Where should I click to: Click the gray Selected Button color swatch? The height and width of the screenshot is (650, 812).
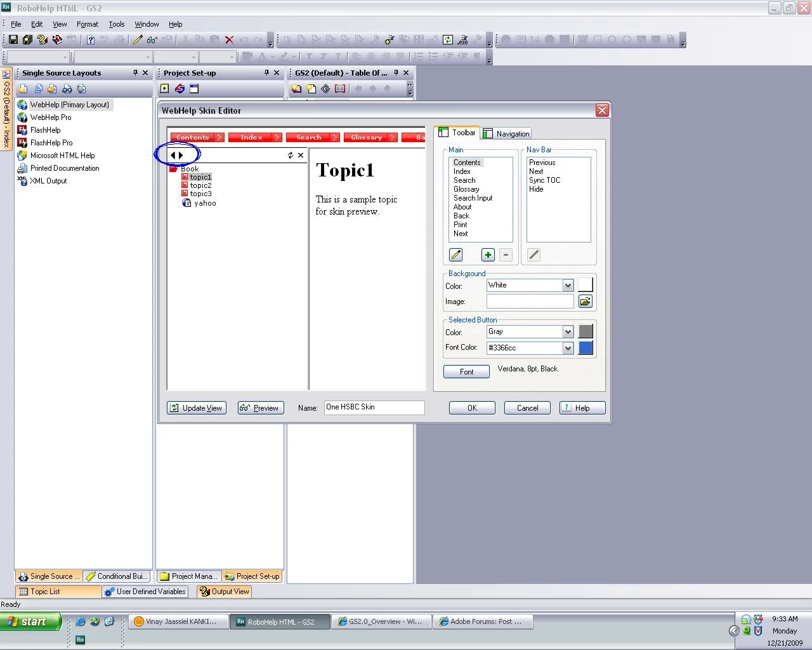click(x=586, y=331)
